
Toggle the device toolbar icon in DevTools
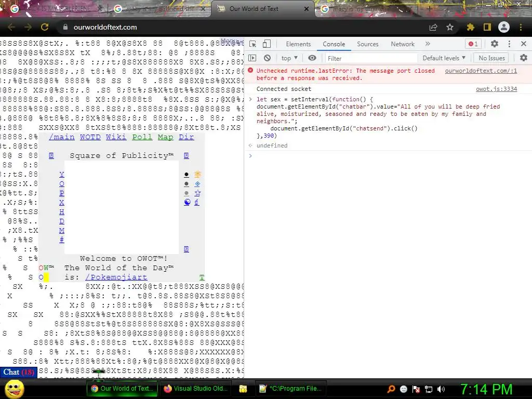(267, 44)
